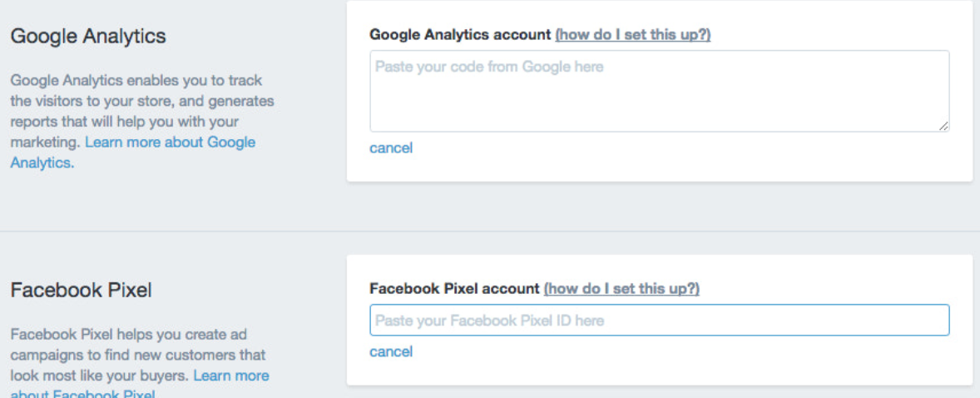Click "Paste your Facebook Pixel ID here" placeholder

pyautogui.click(x=489, y=321)
